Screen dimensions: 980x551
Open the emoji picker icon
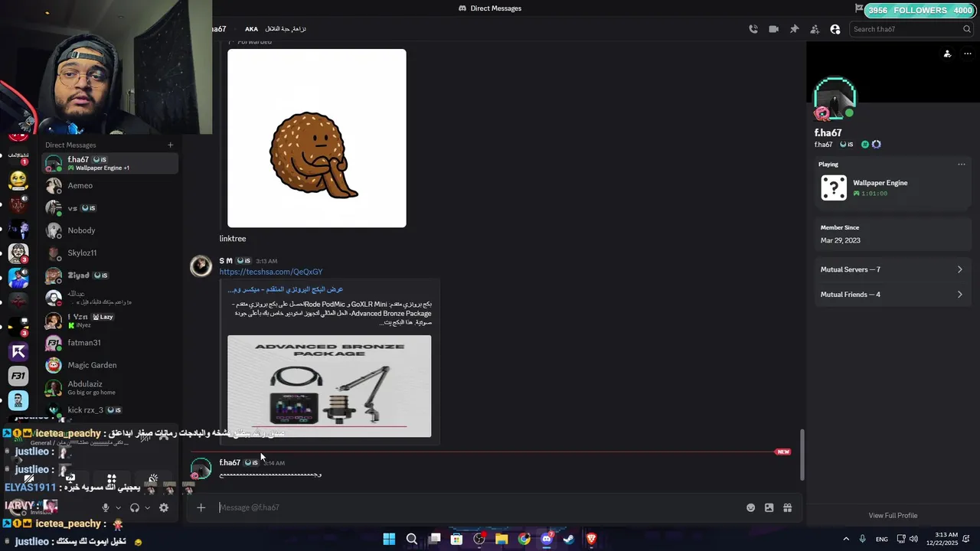pos(750,507)
